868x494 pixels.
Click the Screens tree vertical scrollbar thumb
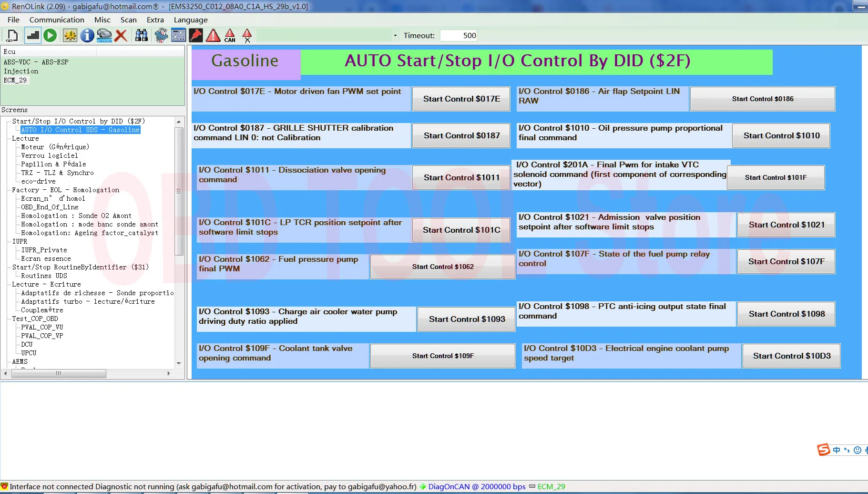point(179,191)
